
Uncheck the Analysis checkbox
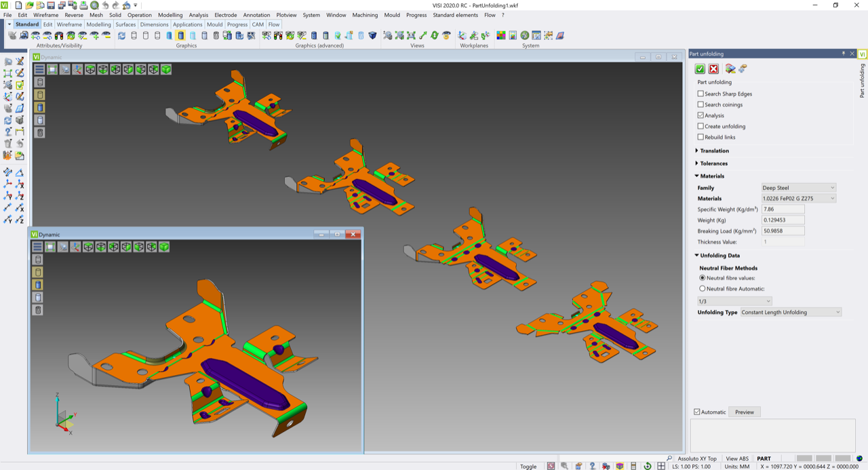tap(701, 115)
